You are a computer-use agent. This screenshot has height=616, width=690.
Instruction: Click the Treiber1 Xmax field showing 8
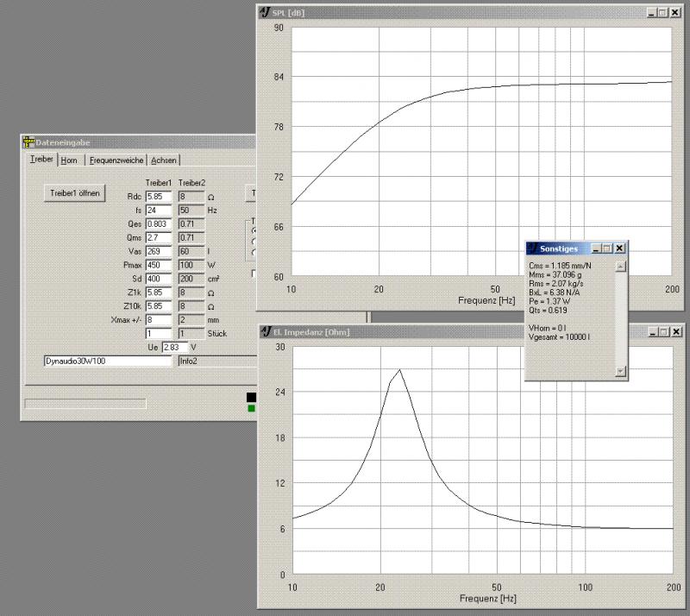[159, 319]
